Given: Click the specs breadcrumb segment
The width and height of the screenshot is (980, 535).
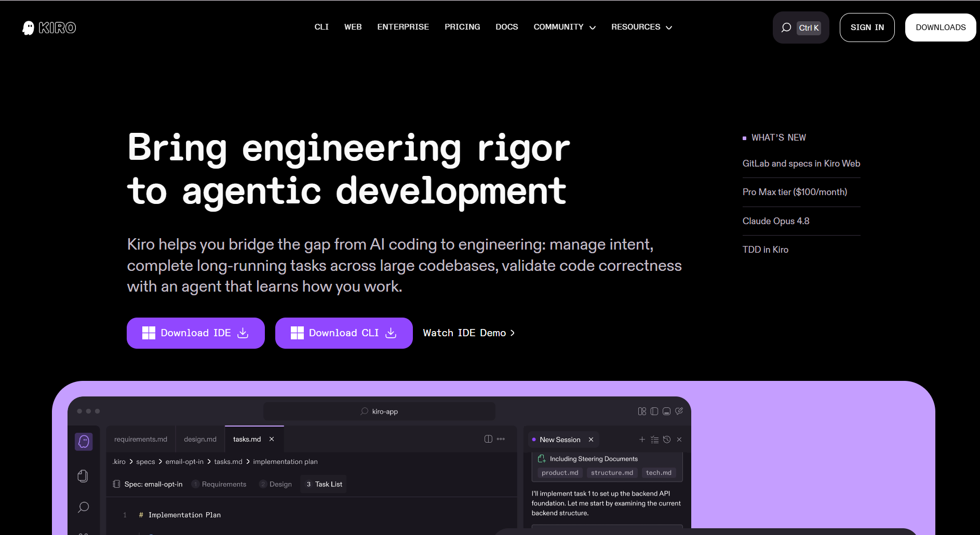Looking at the screenshot, I should pos(145,462).
